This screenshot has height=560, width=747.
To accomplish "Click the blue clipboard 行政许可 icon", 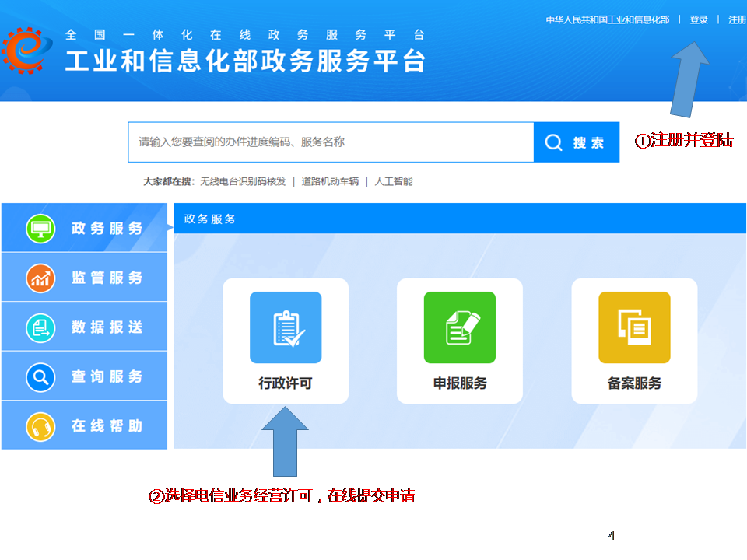I will [x=286, y=327].
